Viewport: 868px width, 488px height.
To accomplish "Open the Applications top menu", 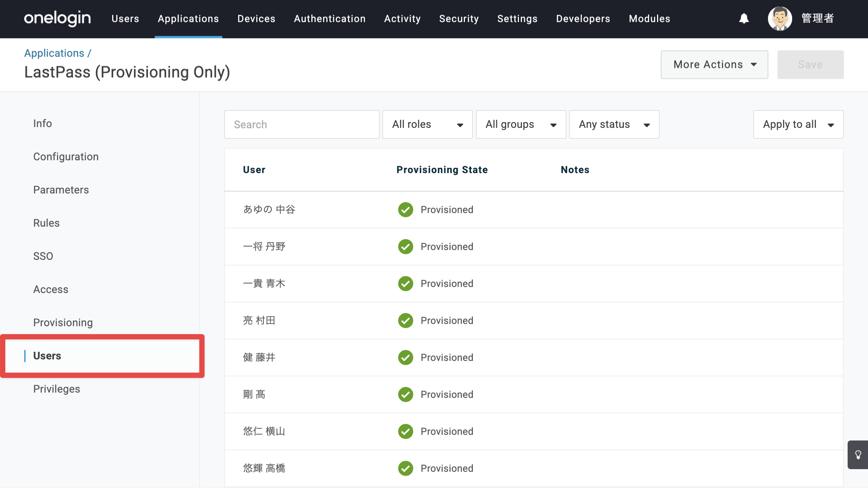I will 188,18.
